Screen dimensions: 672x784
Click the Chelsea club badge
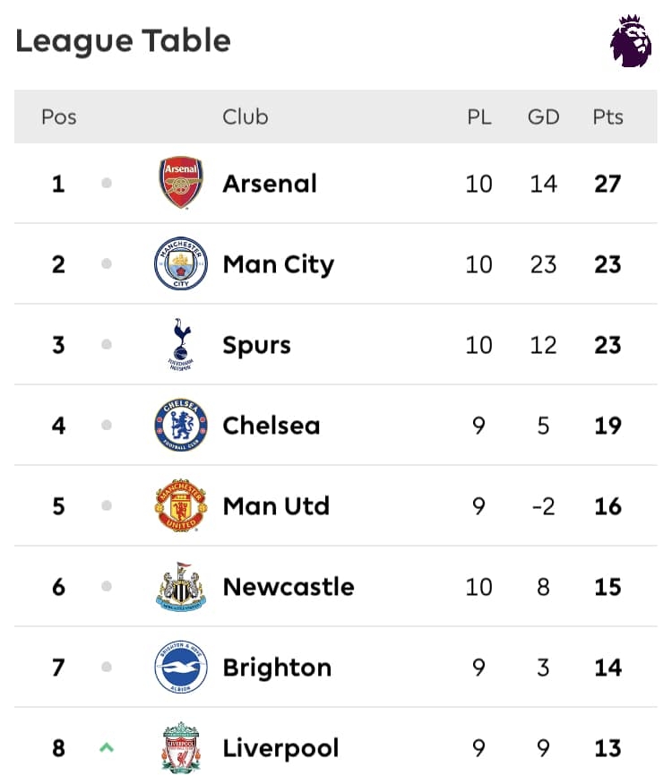click(x=180, y=425)
